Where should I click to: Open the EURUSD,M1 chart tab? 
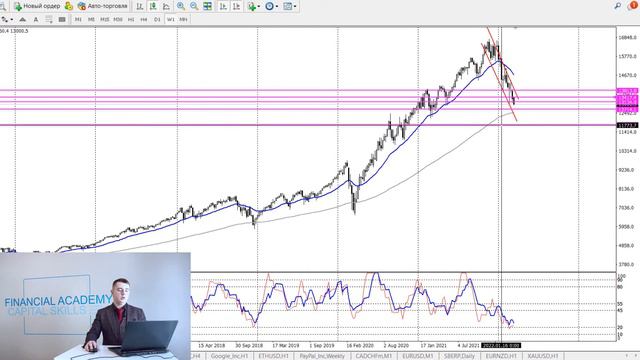tap(418, 356)
